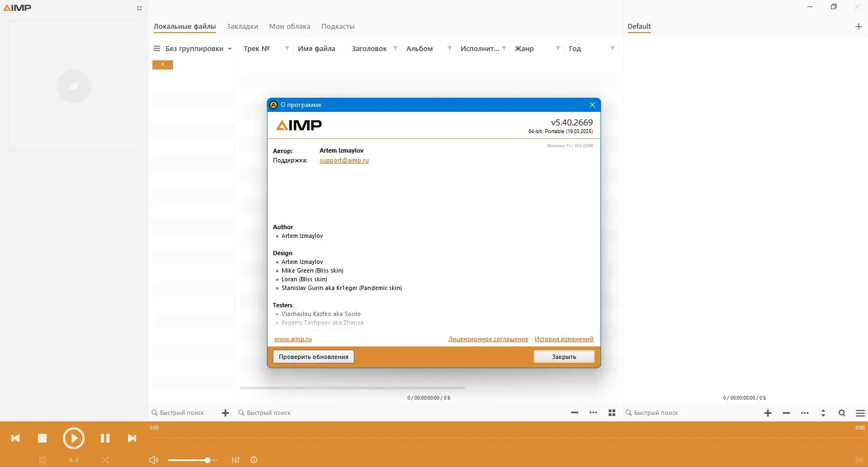The image size is (868, 467).
Task: Close the О программе dialog with X
Action: (x=592, y=105)
